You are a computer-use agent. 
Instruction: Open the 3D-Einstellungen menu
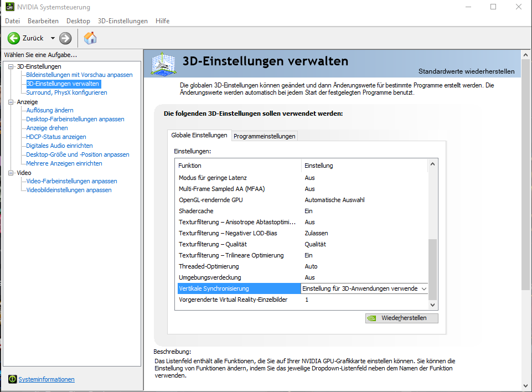(x=123, y=21)
